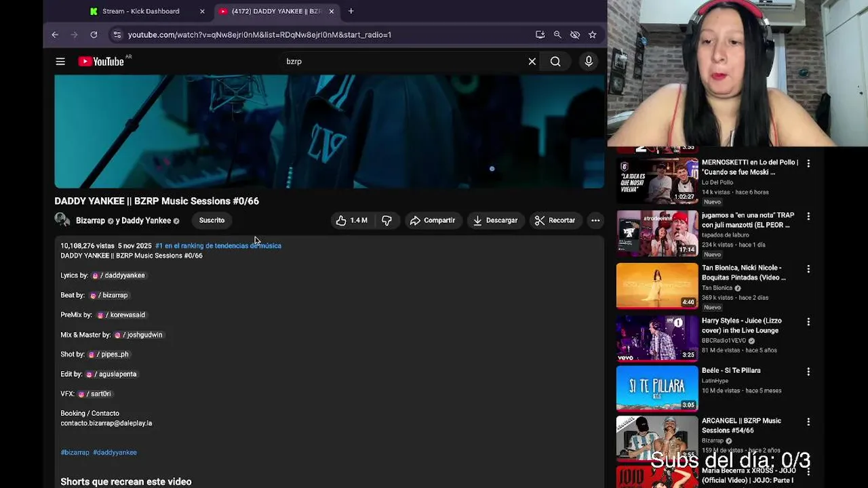Open #1 en el ranking de tendencias link
The width and height of the screenshot is (868, 488).
click(218, 246)
